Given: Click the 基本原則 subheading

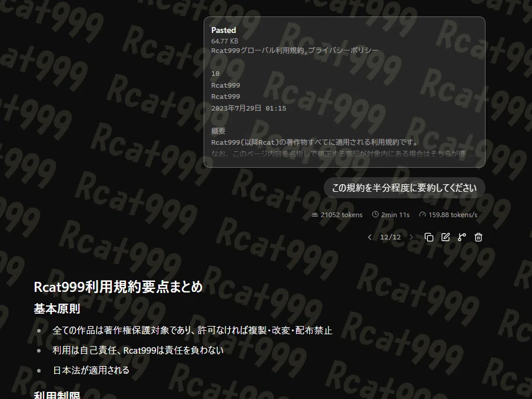Looking at the screenshot, I should pos(57,309).
